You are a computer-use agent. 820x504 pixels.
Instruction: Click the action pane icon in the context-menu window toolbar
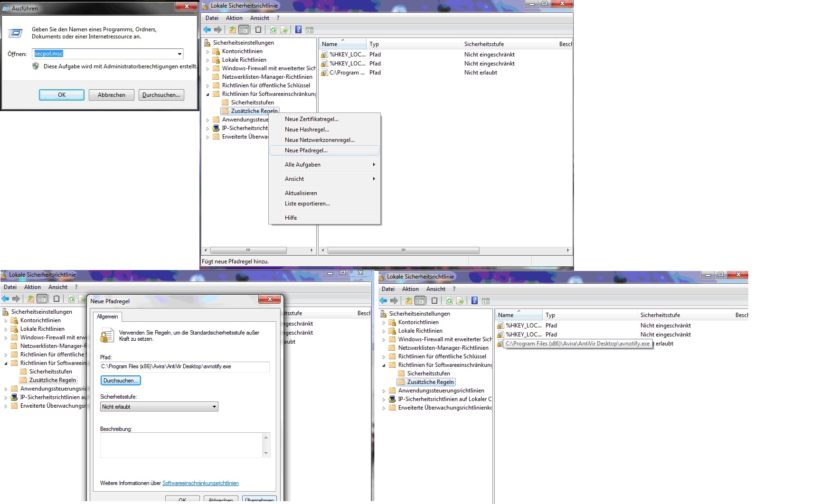pyautogui.click(x=310, y=30)
